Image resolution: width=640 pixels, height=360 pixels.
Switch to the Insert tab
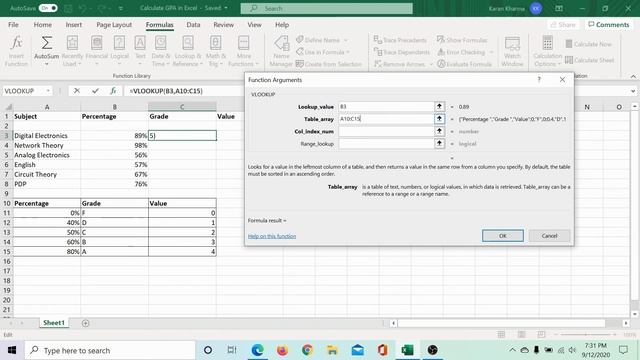point(74,24)
